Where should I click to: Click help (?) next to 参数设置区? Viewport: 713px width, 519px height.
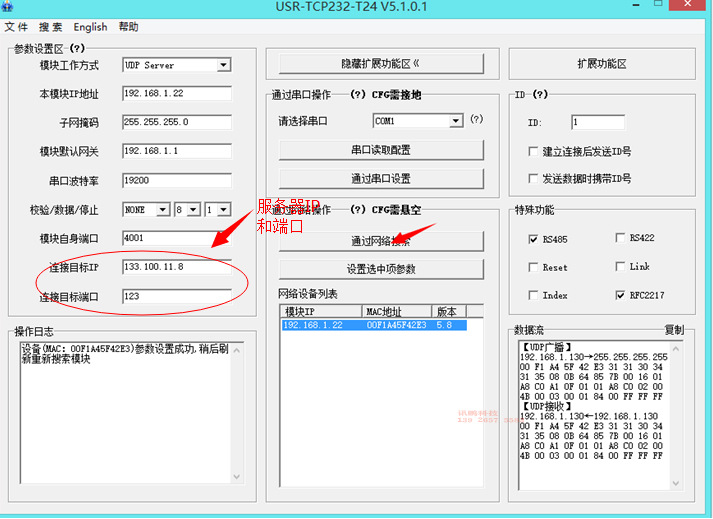tap(77, 48)
